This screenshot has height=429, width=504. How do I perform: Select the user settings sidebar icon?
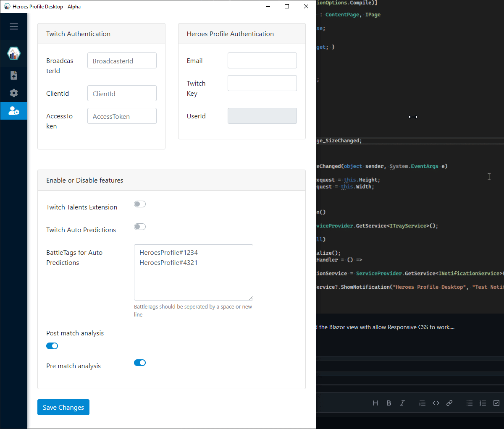pos(14,111)
